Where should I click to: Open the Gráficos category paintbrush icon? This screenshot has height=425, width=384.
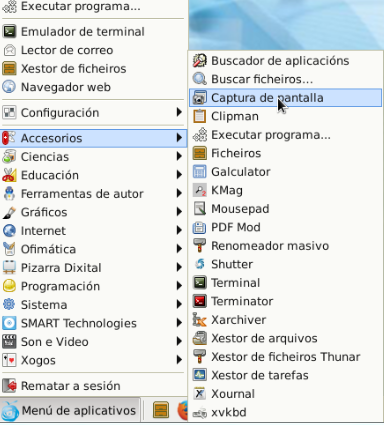coord(9,212)
